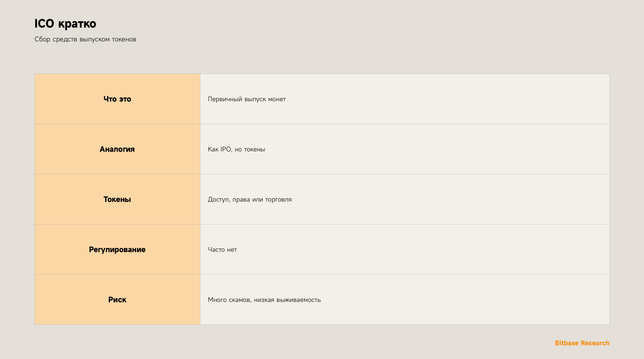The height and width of the screenshot is (359, 644).
Task: Click the slide title 'ICO кратко'
Action: click(x=65, y=24)
